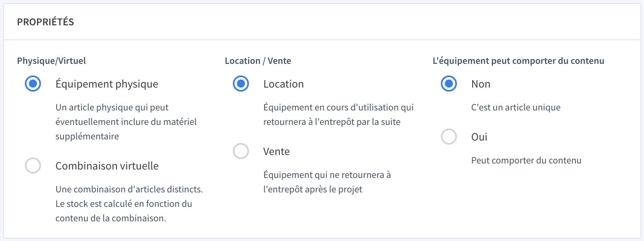The width and height of the screenshot is (644, 241).
Task: Click the description "C'est un article unique"
Action: coord(516,107)
